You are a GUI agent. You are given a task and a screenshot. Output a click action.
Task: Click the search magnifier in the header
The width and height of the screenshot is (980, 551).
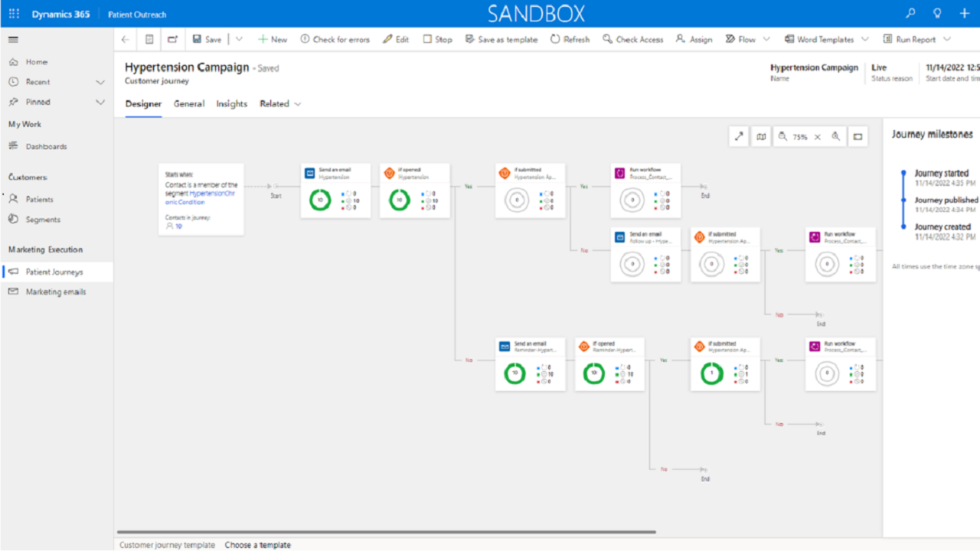(x=910, y=14)
